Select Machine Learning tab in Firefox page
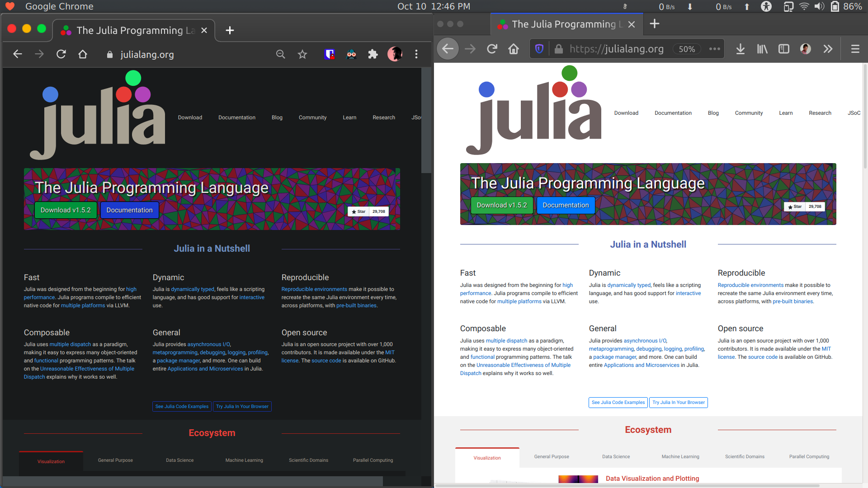This screenshot has height=488, width=868. click(x=680, y=457)
